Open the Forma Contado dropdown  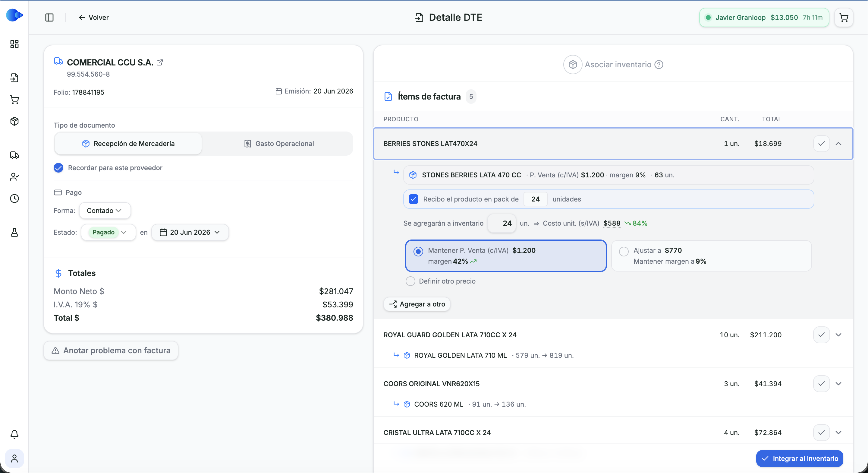[x=105, y=211]
